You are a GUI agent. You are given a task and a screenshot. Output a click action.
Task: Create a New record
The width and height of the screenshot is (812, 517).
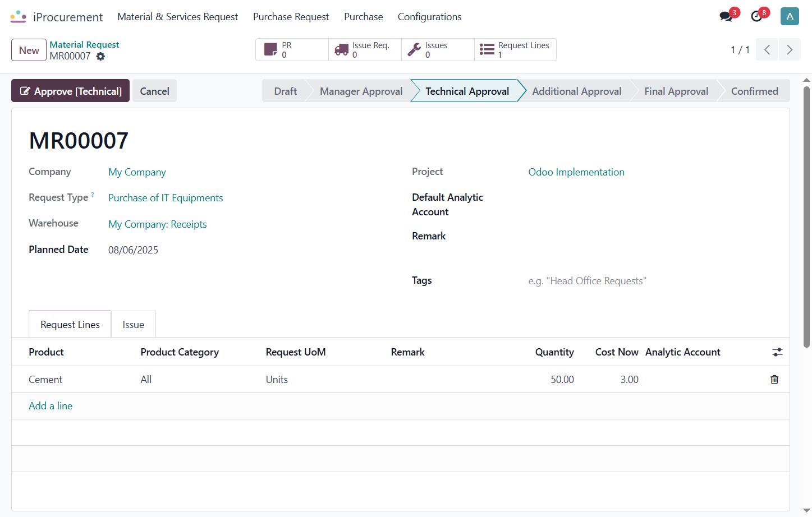coord(29,50)
